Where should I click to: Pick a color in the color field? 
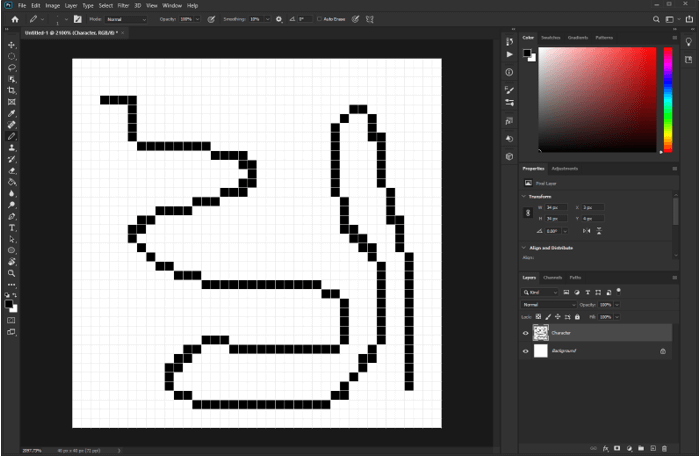click(x=597, y=100)
